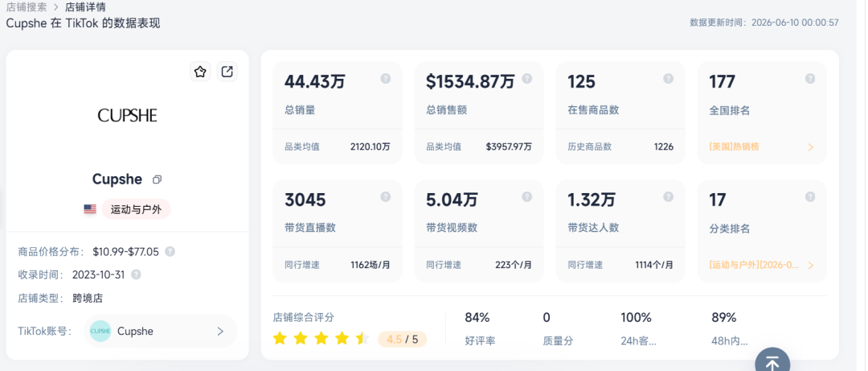Click the 带货直播数 label

coord(310,228)
